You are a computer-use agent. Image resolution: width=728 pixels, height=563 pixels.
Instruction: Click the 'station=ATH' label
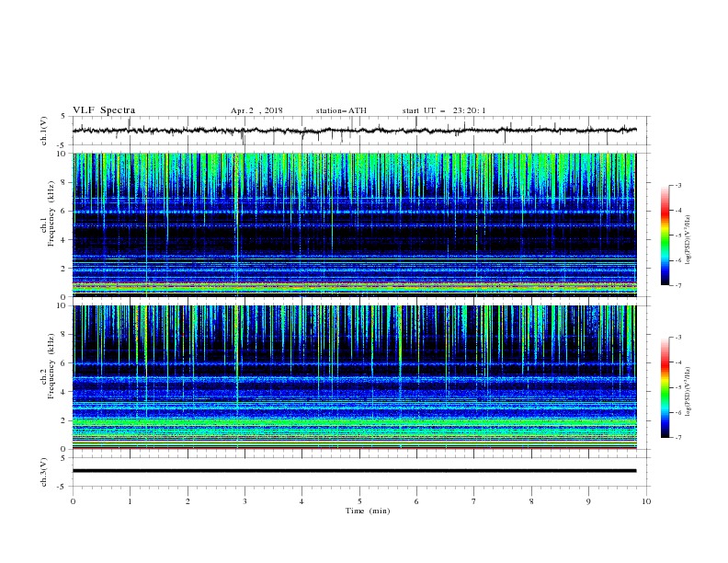pyautogui.click(x=341, y=110)
